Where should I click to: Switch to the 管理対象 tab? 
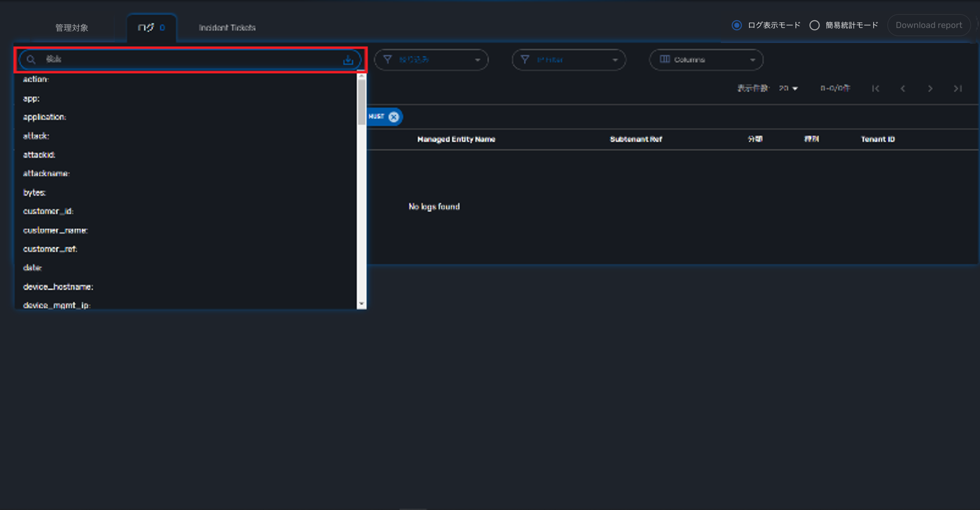(x=71, y=28)
